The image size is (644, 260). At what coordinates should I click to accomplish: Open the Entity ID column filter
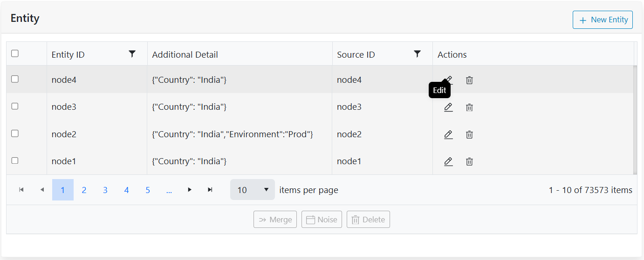coord(132,54)
